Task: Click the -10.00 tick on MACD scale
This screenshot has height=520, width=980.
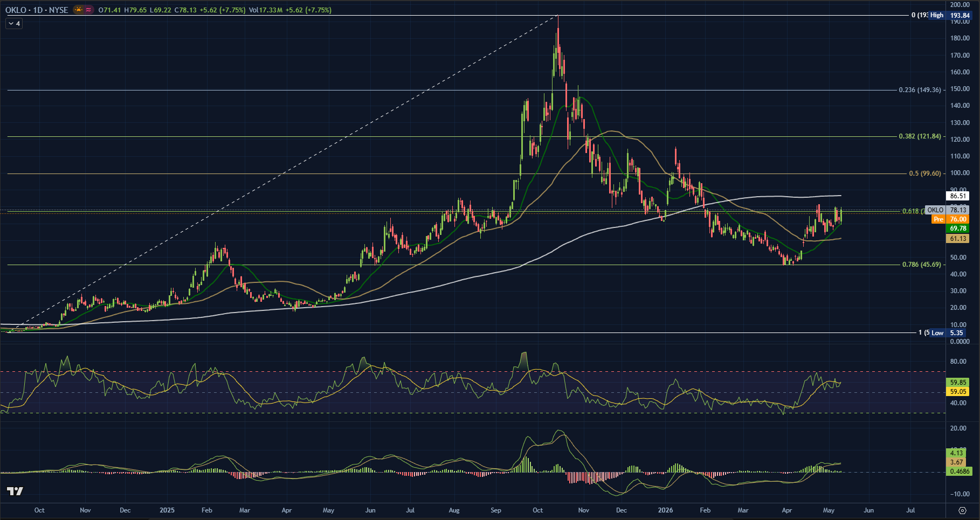Action: (x=959, y=494)
